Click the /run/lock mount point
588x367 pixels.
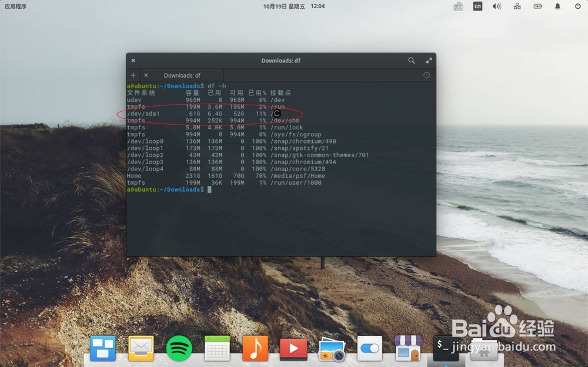287,128
